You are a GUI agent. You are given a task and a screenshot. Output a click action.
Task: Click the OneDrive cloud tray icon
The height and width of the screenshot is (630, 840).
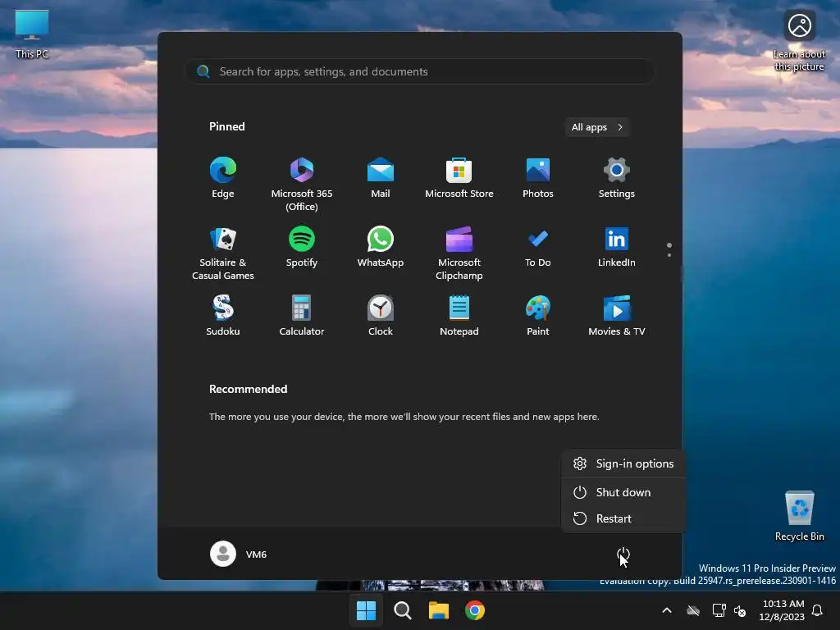point(693,610)
